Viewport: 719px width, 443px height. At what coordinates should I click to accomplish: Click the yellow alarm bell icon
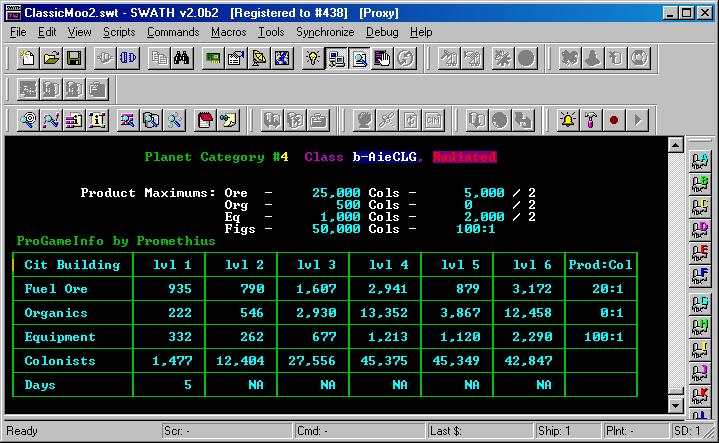(568, 120)
